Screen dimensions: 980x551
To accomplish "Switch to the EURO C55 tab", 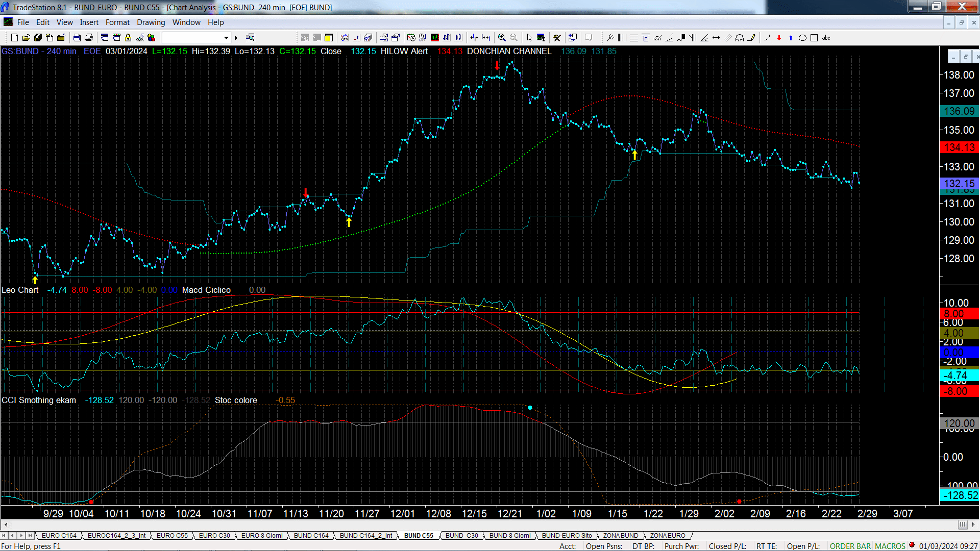I will coord(172,536).
